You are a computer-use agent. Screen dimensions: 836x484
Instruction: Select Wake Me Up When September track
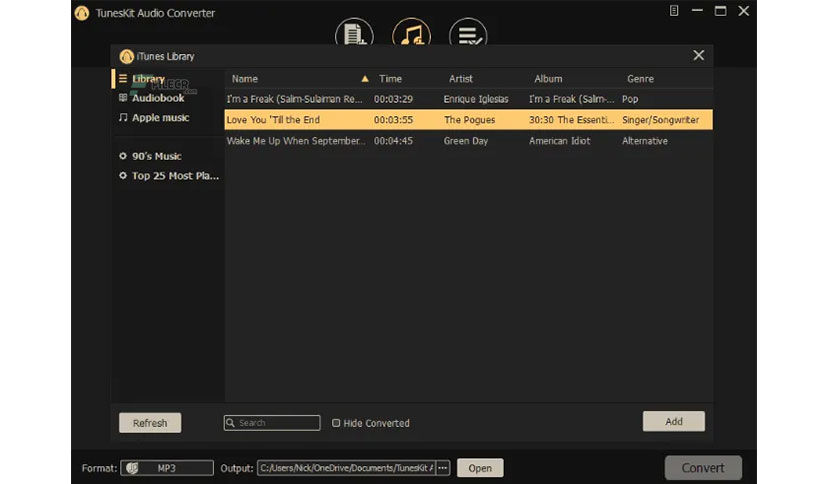468,141
